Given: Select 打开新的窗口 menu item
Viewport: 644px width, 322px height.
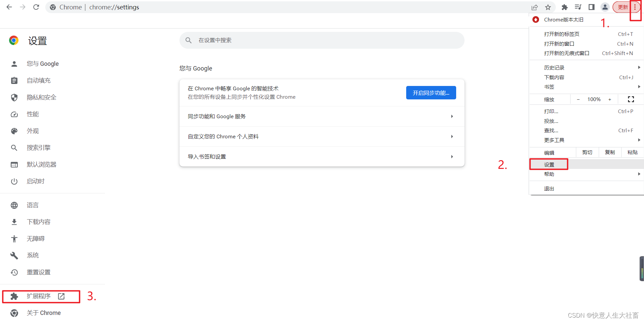Looking at the screenshot, I should pos(586,44).
